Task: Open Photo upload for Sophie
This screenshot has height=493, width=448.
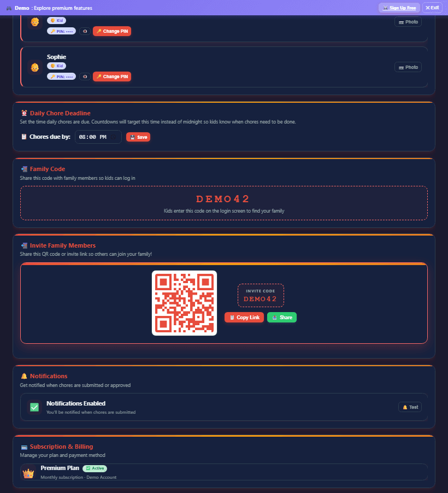Action: pos(408,67)
